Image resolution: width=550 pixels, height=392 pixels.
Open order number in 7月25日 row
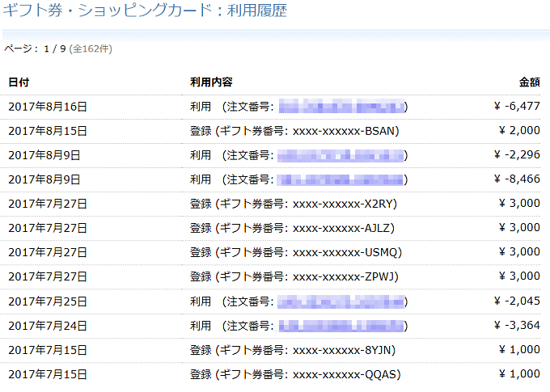point(341,301)
